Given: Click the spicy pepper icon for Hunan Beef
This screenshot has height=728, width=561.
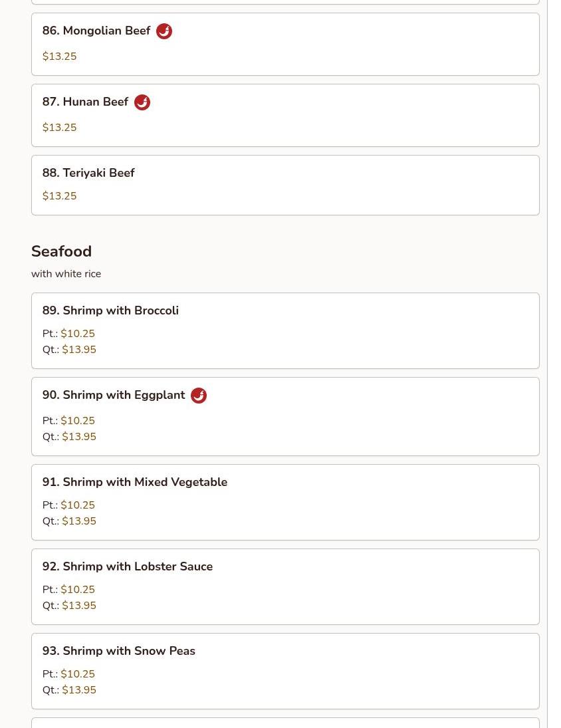Looking at the screenshot, I should coord(142,102).
